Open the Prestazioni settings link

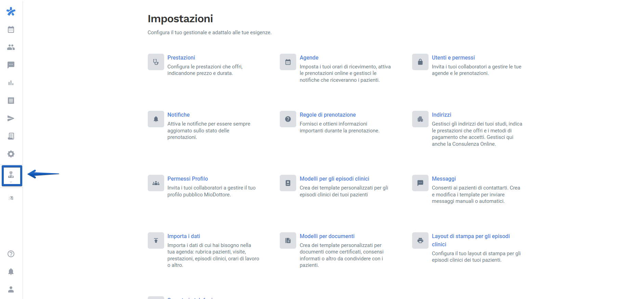pos(181,57)
